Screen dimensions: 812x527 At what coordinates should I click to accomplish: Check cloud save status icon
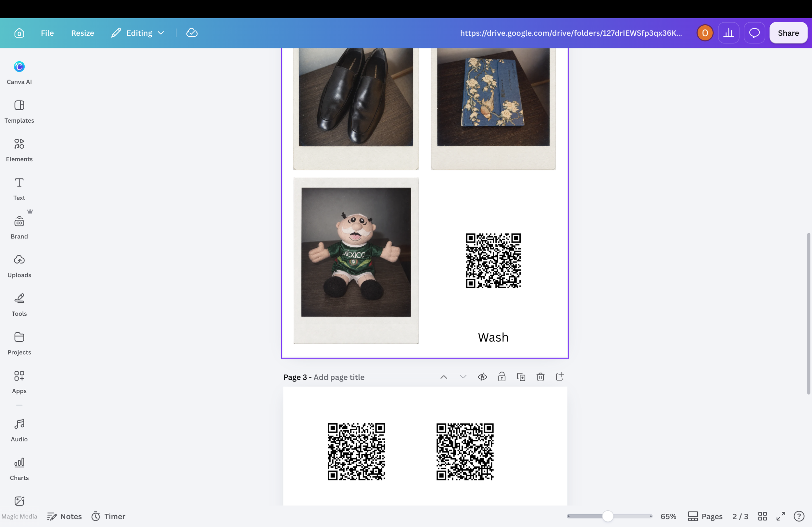point(192,33)
